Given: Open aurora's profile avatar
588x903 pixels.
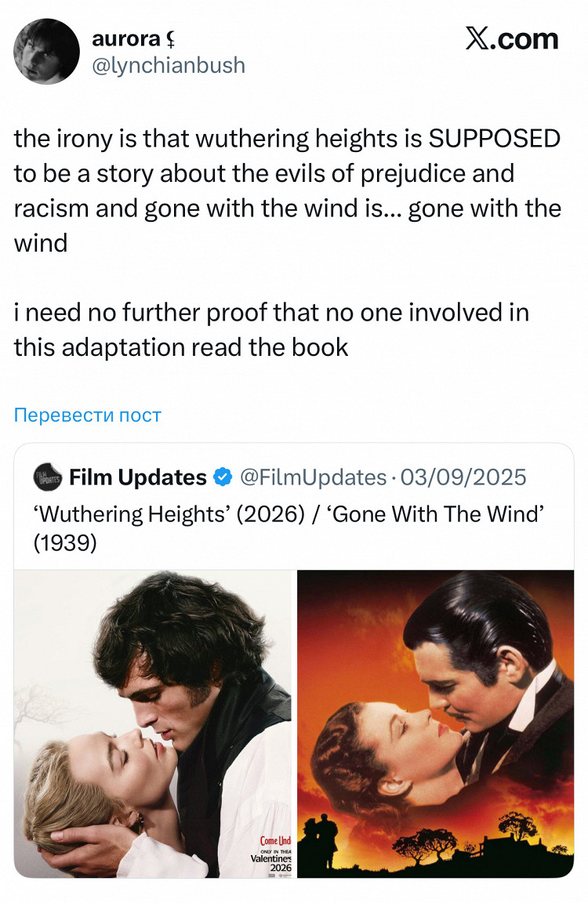Looking at the screenshot, I should pyautogui.click(x=46, y=51).
